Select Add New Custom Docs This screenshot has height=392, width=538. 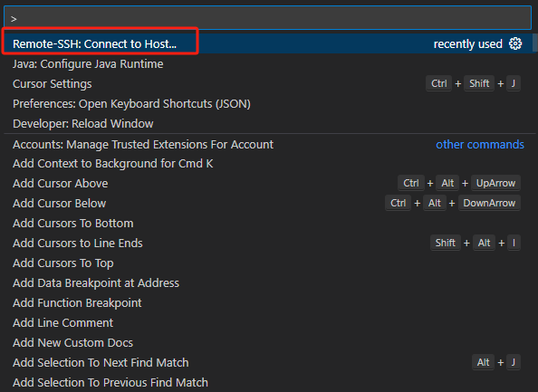(267, 342)
